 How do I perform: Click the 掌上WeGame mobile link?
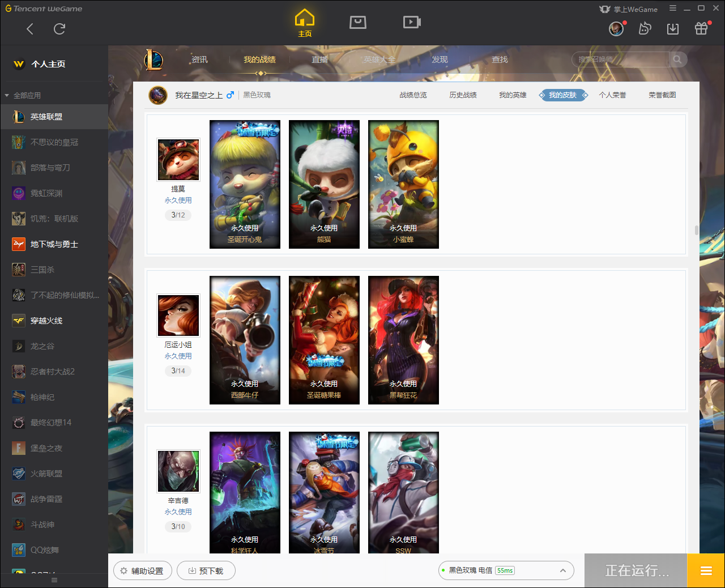point(628,9)
